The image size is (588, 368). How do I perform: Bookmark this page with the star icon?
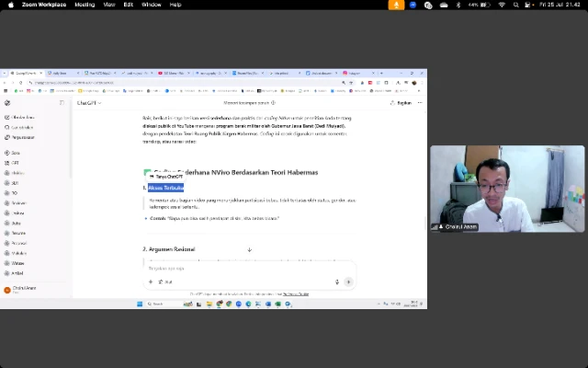point(351,83)
